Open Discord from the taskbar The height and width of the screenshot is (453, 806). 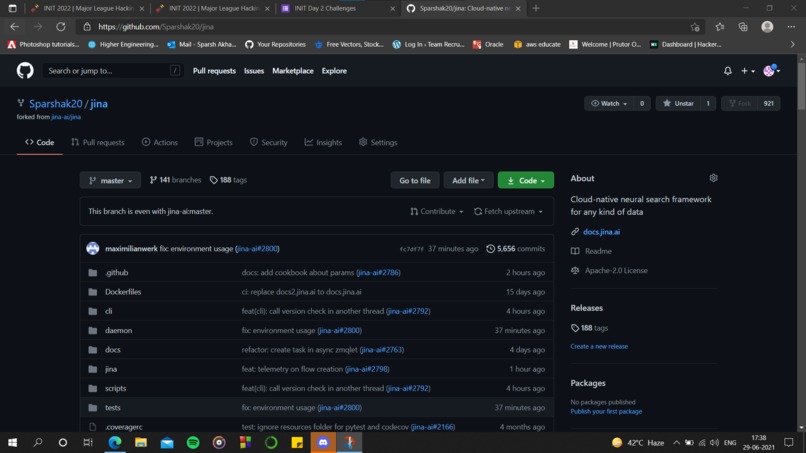point(323,442)
